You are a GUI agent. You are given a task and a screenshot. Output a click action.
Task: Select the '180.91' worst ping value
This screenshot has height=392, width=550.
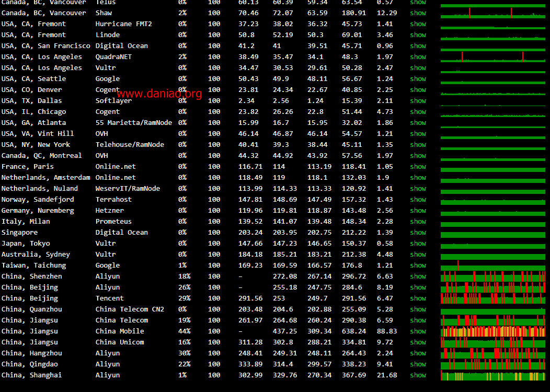point(354,13)
